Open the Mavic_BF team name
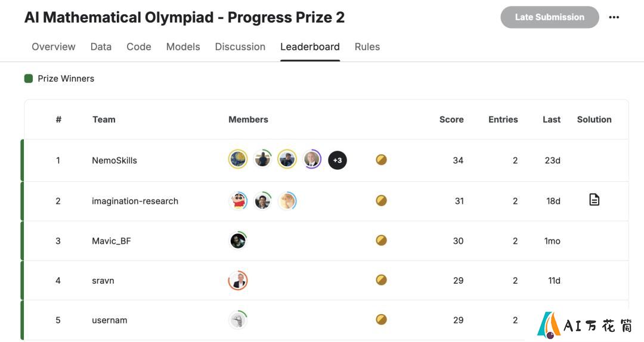Image resolution: width=644 pixels, height=342 pixels. pyautogui.click(x=112, y=241)
